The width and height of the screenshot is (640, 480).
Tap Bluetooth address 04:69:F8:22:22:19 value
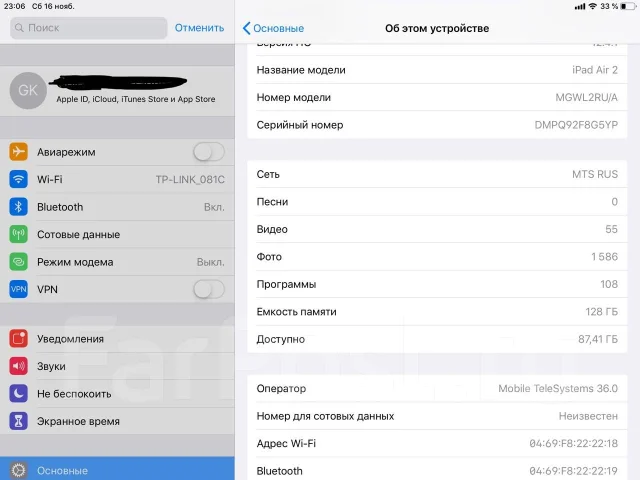pos(573,471)
